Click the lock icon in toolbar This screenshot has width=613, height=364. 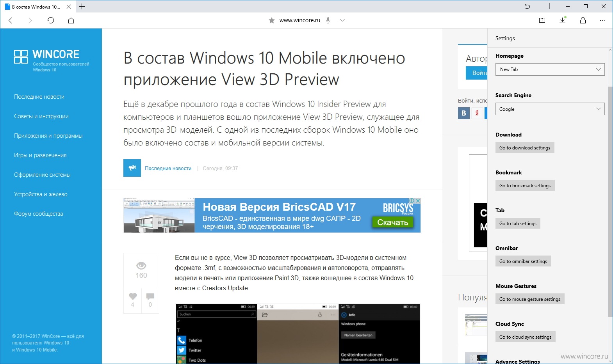583,20
